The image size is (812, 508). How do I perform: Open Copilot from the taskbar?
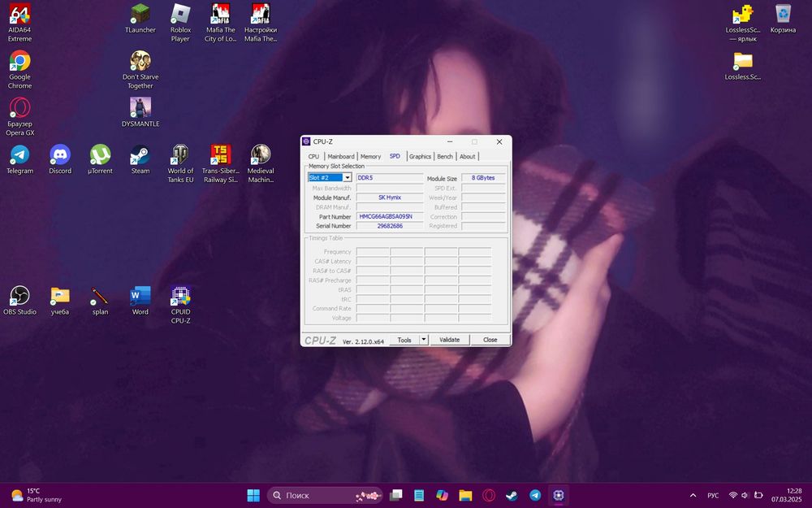click(x=443, y=496)
